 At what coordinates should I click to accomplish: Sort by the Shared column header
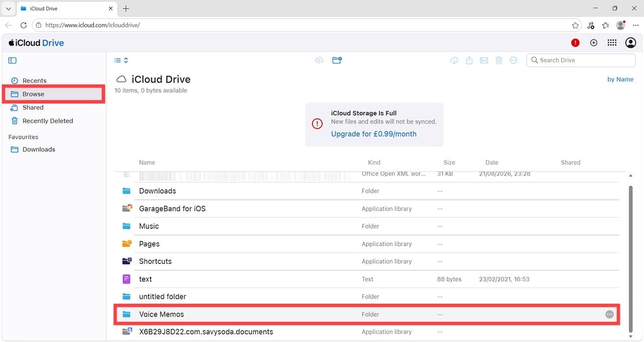pos(571,162)
